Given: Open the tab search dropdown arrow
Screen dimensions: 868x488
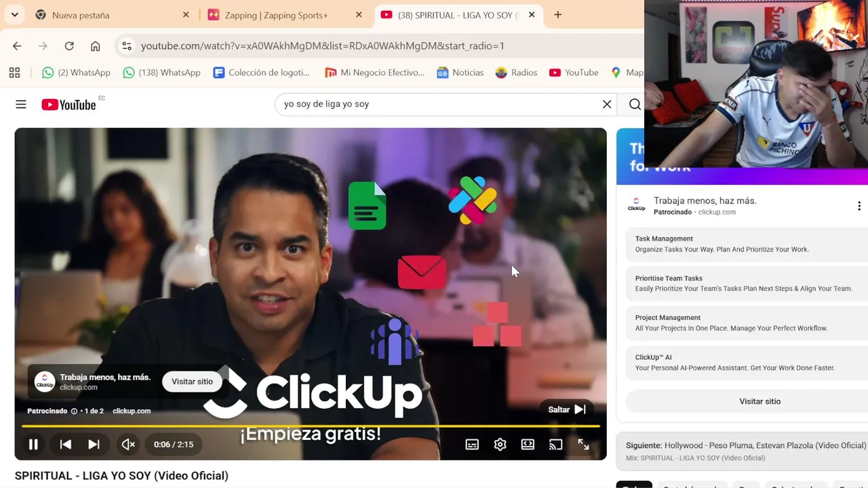Looking at the screenshot, I should [x=14, y=15].
